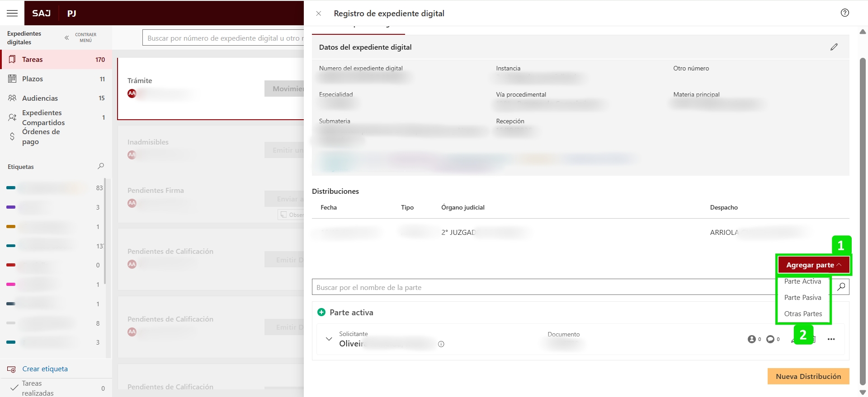
Task: Edit Datos del expediente digital pencil icon
Action: (x=834, y=47)
